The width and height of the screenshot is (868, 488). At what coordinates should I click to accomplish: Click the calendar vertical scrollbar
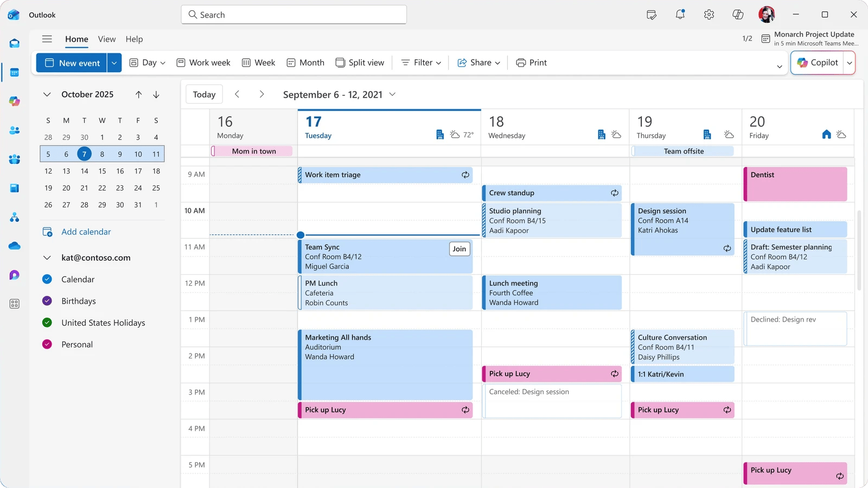[859, 249]
